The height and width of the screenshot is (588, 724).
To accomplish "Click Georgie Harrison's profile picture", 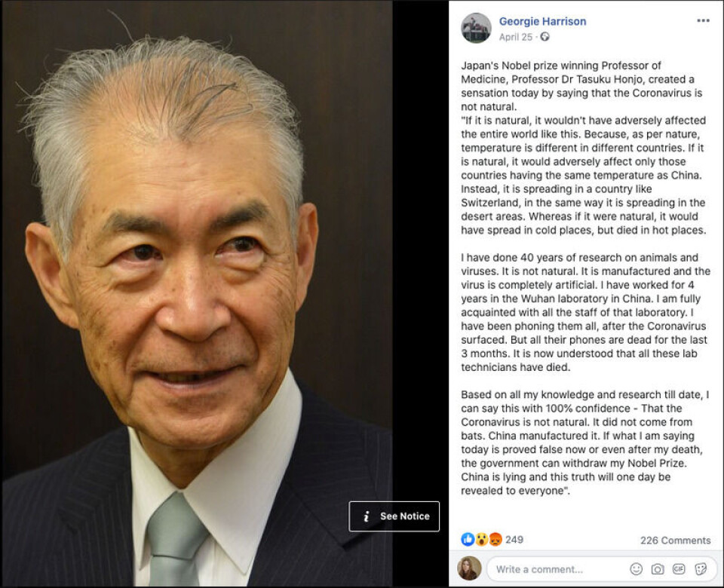I will [476, 28].
